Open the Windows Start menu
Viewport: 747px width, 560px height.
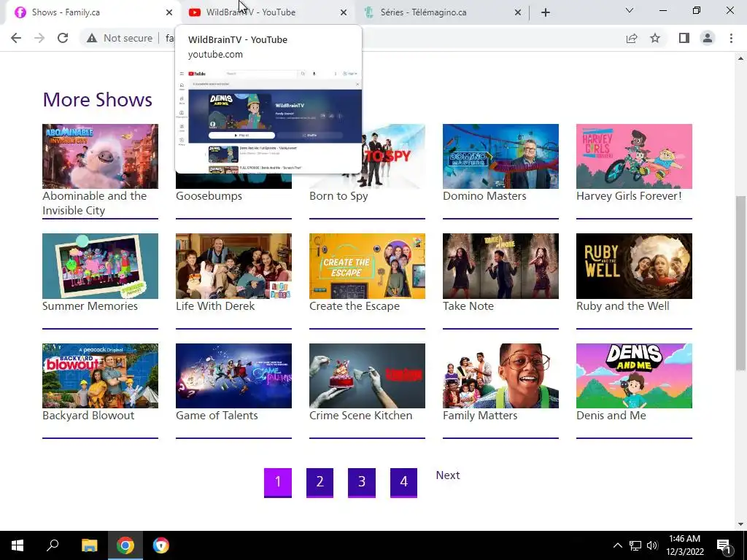pos(18,545)
